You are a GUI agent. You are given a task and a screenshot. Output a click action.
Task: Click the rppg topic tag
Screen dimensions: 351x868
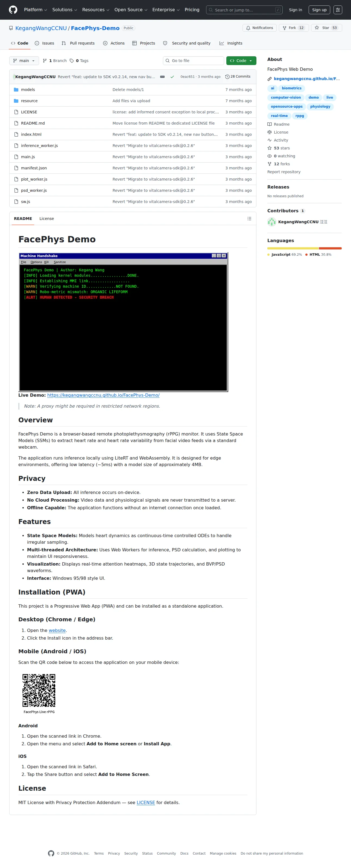(300, 116)
